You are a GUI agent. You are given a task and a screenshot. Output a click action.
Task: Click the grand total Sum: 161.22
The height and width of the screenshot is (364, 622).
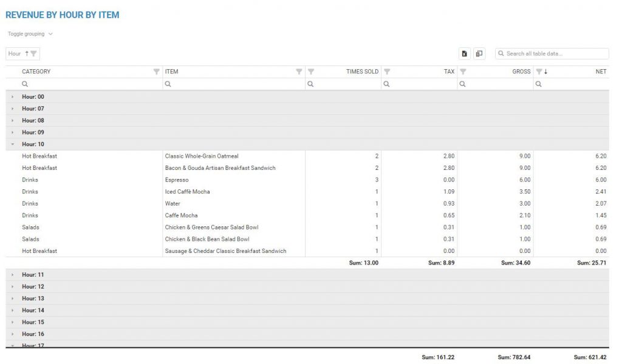[438, 357]
